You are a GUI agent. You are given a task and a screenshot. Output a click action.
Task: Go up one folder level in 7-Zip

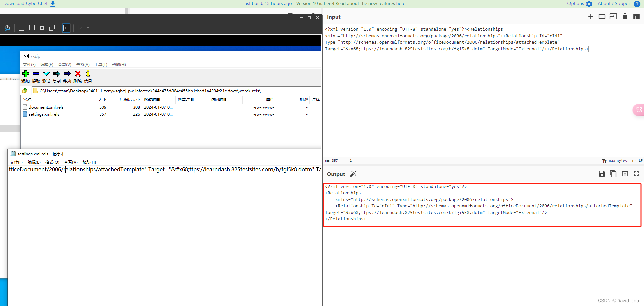pos(25,91)
